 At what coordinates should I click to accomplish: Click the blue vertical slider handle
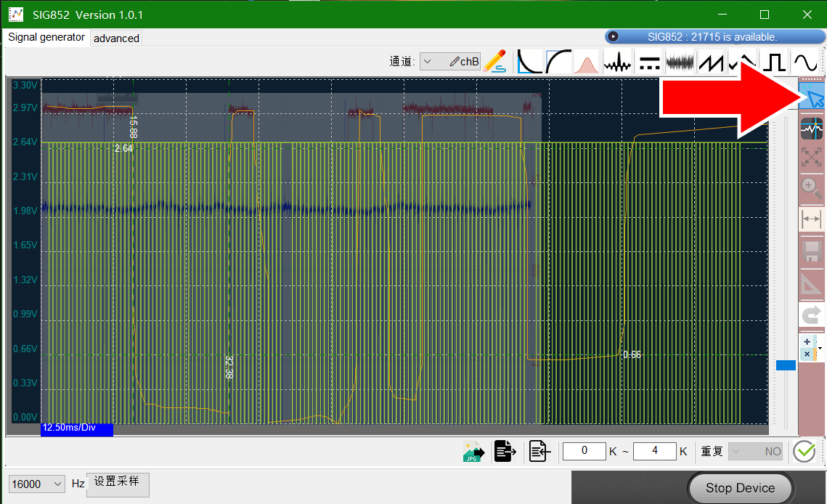coord(786,365)
